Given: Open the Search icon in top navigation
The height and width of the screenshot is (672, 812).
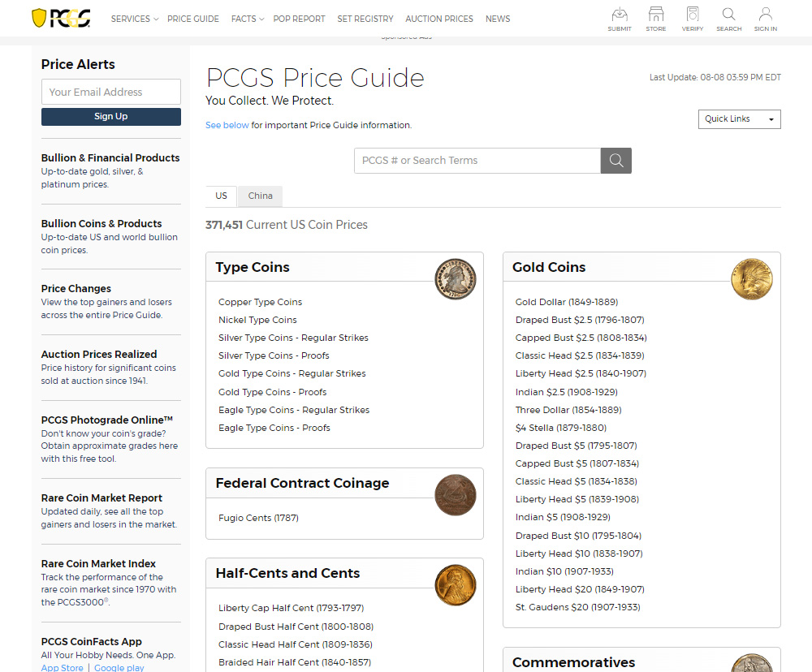Looking at the screenshot, I should click(728, 18).
